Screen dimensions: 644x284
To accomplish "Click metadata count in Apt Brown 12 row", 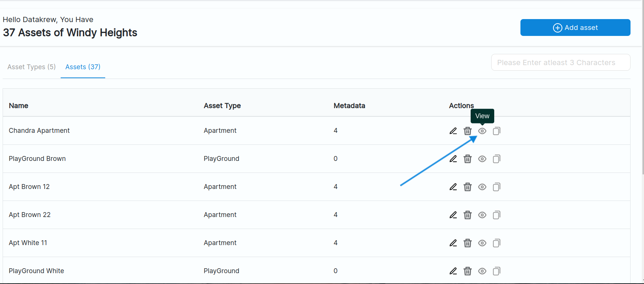I will [335, 187].
